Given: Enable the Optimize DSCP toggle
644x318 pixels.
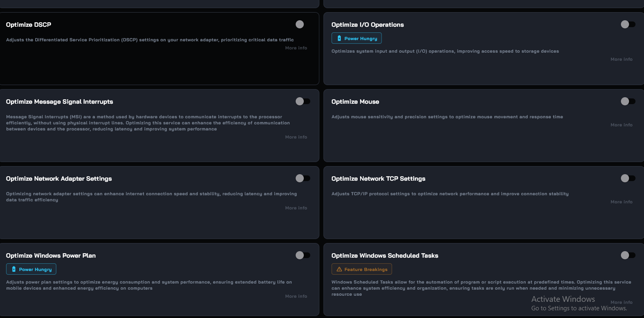Looking at the screenshot, I should point(303,24).
